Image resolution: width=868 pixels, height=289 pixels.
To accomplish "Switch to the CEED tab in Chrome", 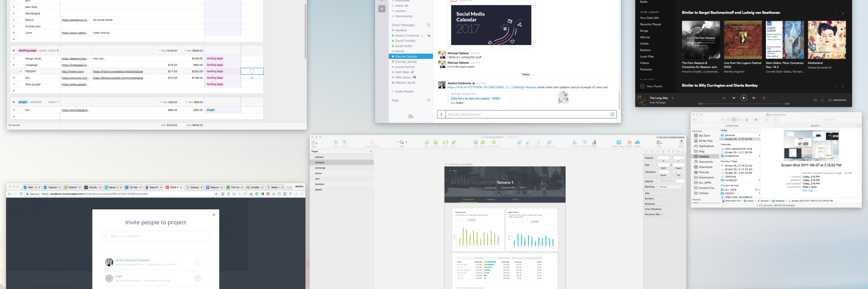I will point(174,187).
